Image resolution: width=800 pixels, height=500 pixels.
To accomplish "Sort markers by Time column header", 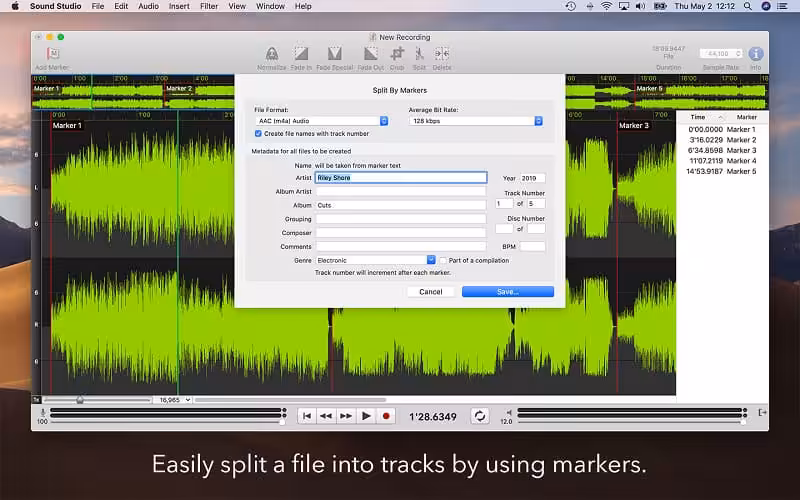I will coord(698,117).
